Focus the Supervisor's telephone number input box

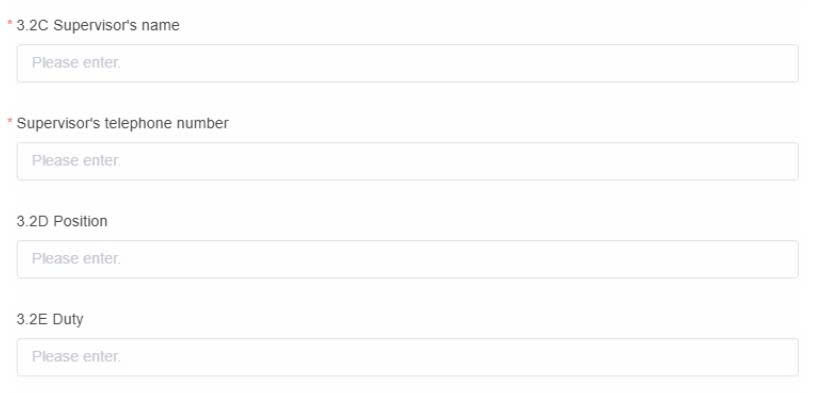tap(408, 161)
